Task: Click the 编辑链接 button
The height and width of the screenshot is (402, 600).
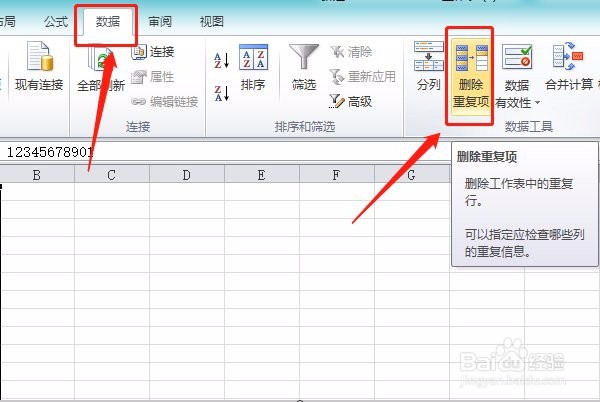Action: coord(165,102)
